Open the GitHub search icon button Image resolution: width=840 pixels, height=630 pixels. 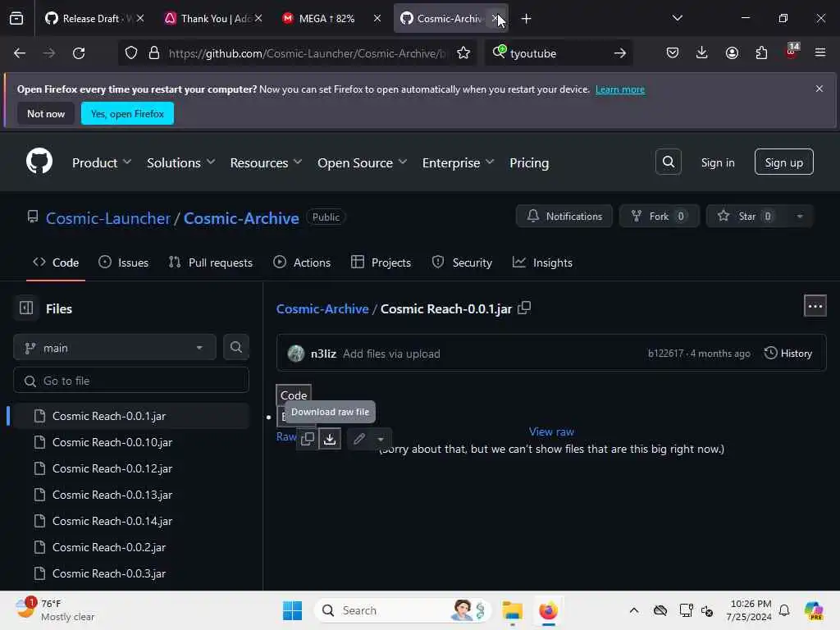pos(668,162)
